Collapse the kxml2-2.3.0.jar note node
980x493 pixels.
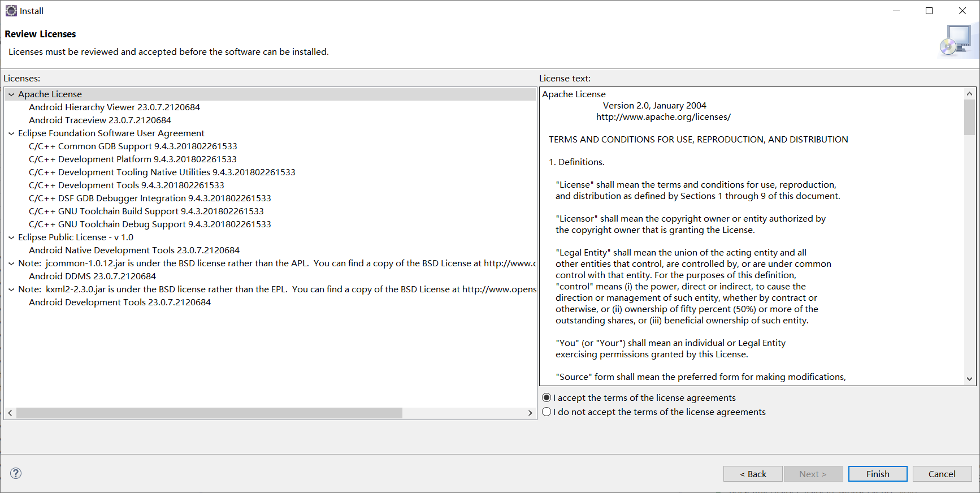coord(11,289)
